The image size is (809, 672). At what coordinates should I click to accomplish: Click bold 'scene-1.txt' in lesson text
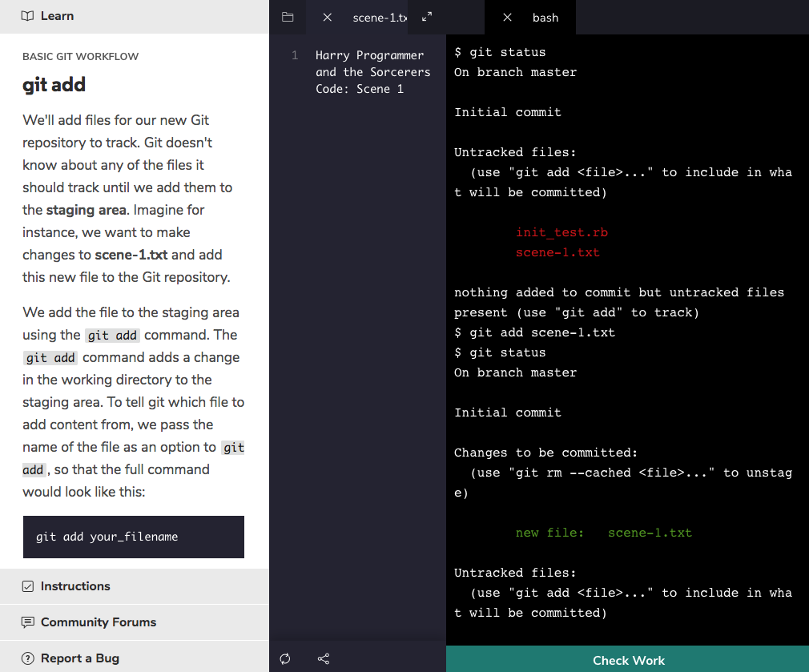click(x=131, y=255)
